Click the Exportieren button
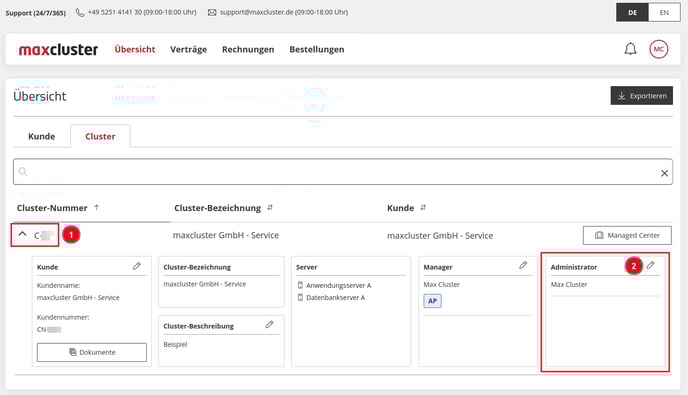Screen dimensions: 688x395 (641, 95)
